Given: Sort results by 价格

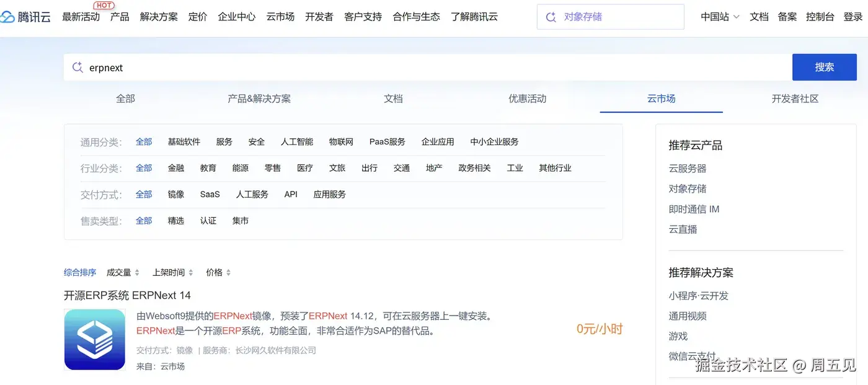Looking at the screenshot, I should 218,273.
